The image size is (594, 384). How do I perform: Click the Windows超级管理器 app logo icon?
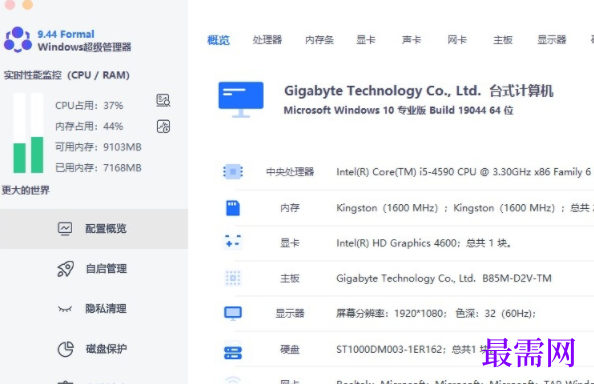point(17,39)
